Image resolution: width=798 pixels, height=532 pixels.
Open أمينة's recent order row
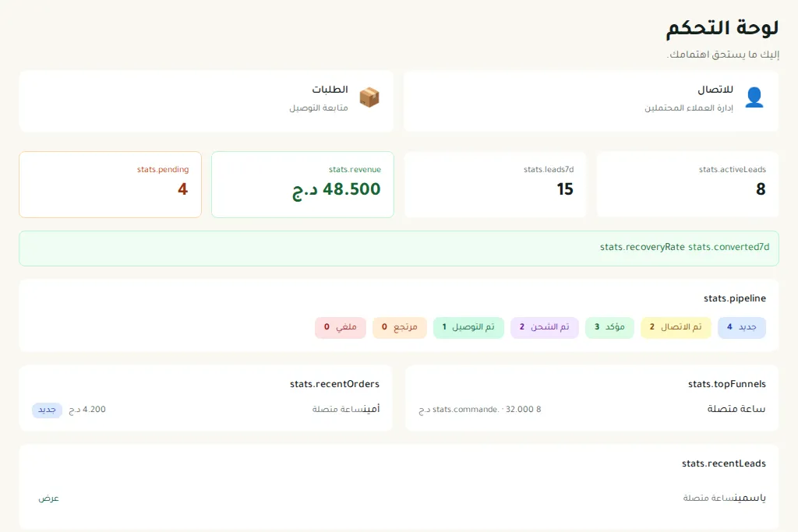point(206,410)
